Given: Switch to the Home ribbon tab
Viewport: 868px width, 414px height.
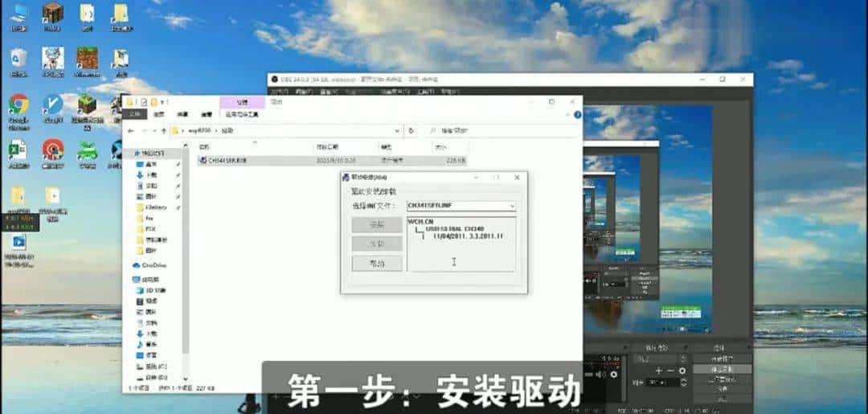Looking at the screenshot, I should pyautogui.click(x=159, y=114).
